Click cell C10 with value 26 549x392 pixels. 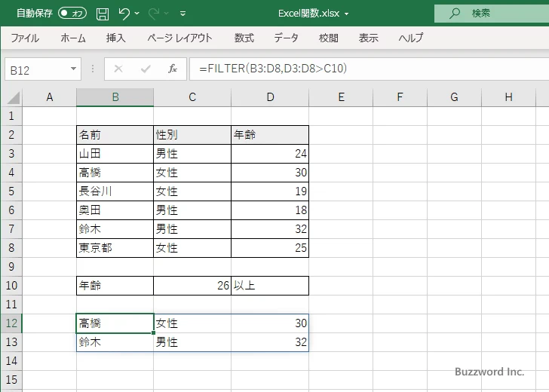[192, 286]
